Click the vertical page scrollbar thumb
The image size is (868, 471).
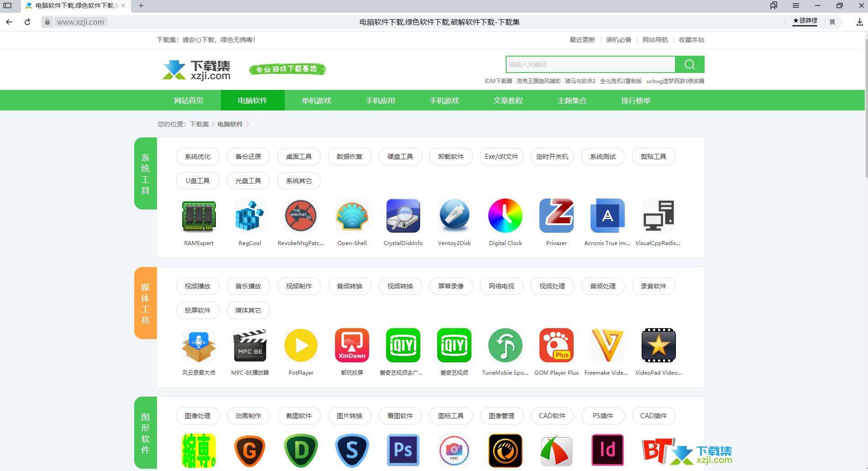tap(866, 110)
